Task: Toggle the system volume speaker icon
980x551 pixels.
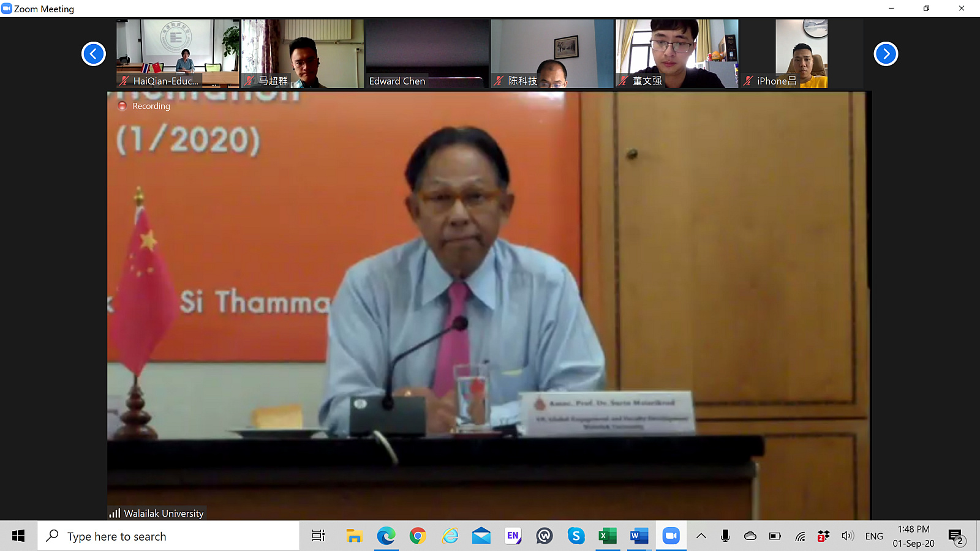Action: click(x=848, y=536)
